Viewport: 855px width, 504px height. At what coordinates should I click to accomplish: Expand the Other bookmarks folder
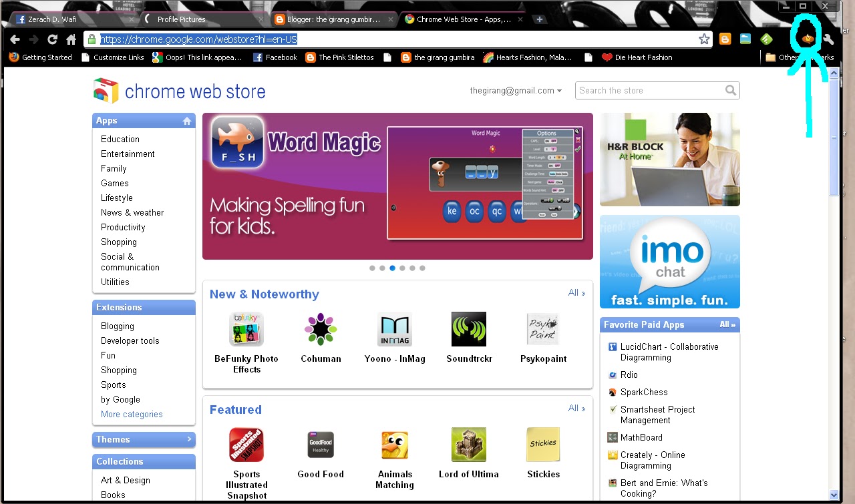pos(800,57)
